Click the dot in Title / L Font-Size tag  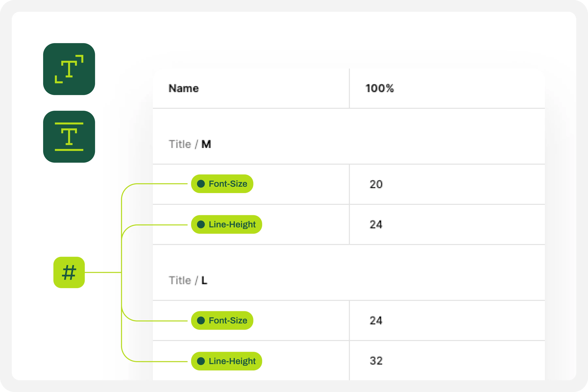point(201,320)
